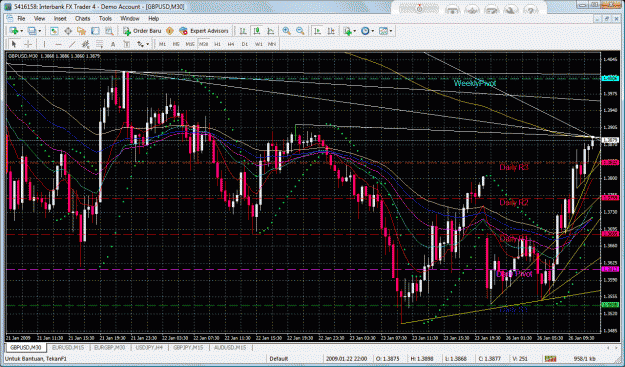The image size is (625, 367).
Task: Open the Charts menu
Action: (83, 18)
